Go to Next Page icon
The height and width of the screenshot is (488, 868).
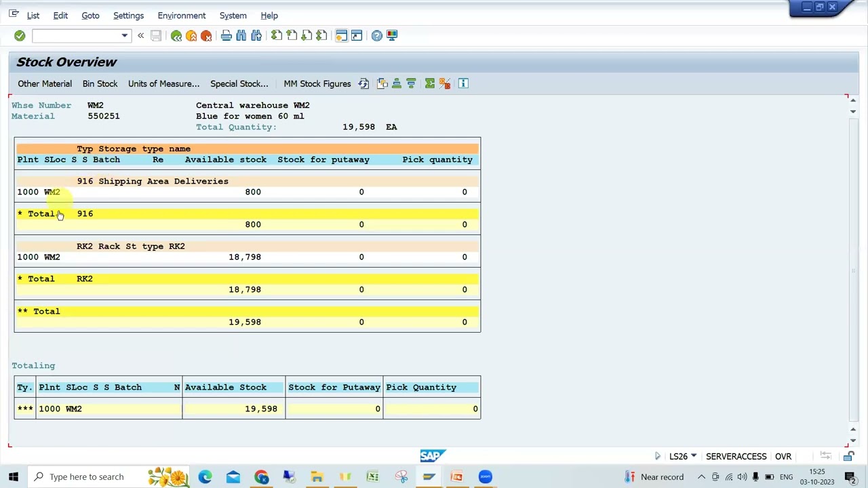coord(307,35)
